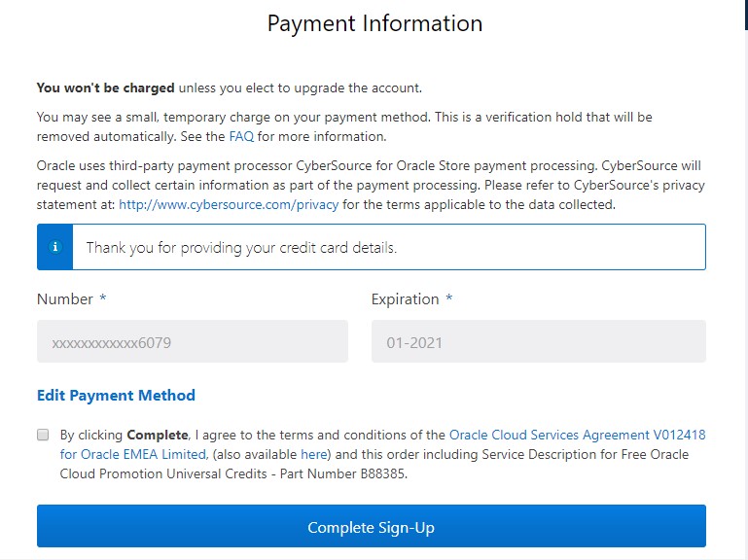Open the FAQ link

click(241, 136)
